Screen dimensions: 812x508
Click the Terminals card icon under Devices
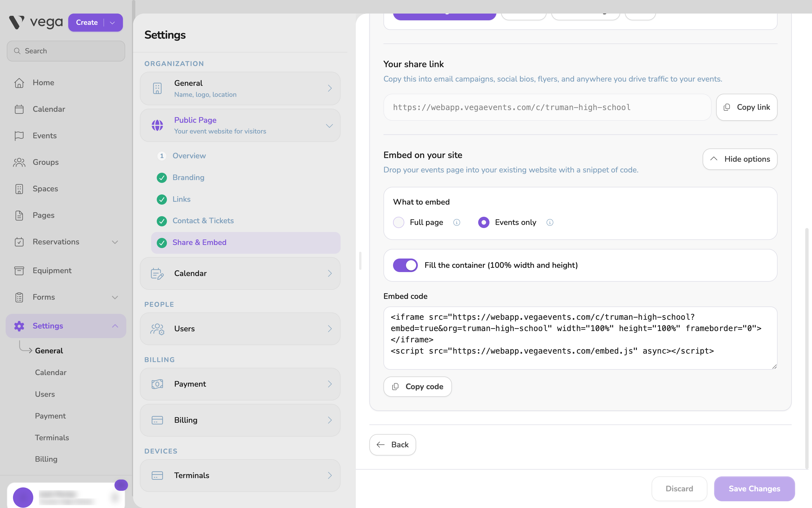[157, 476]
